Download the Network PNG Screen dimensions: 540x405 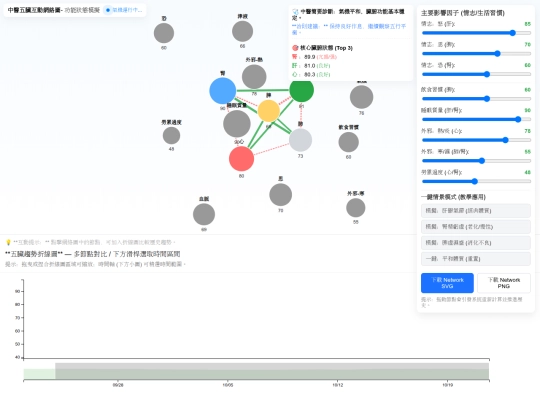coord(504,283)
